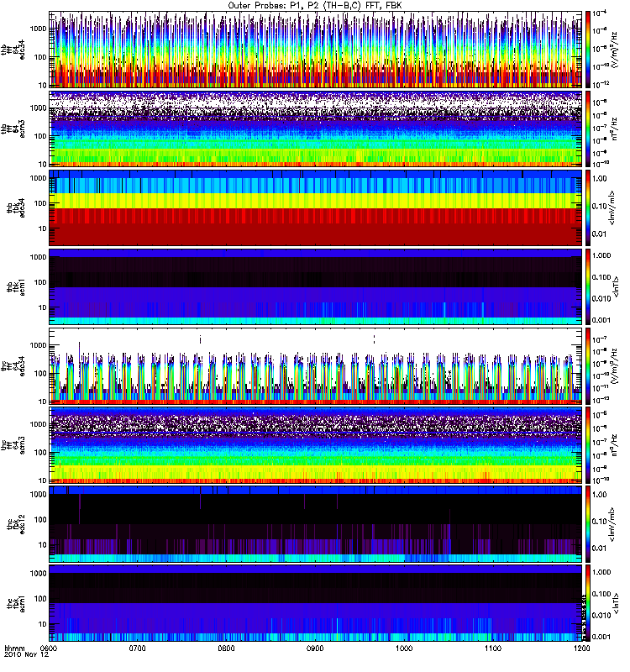Click the plot title "Outer Probes: P1, P2 (TH-B,C) FFT, FBK"
The width and height of the screenshot is (630, 672).
coord(315,6)
